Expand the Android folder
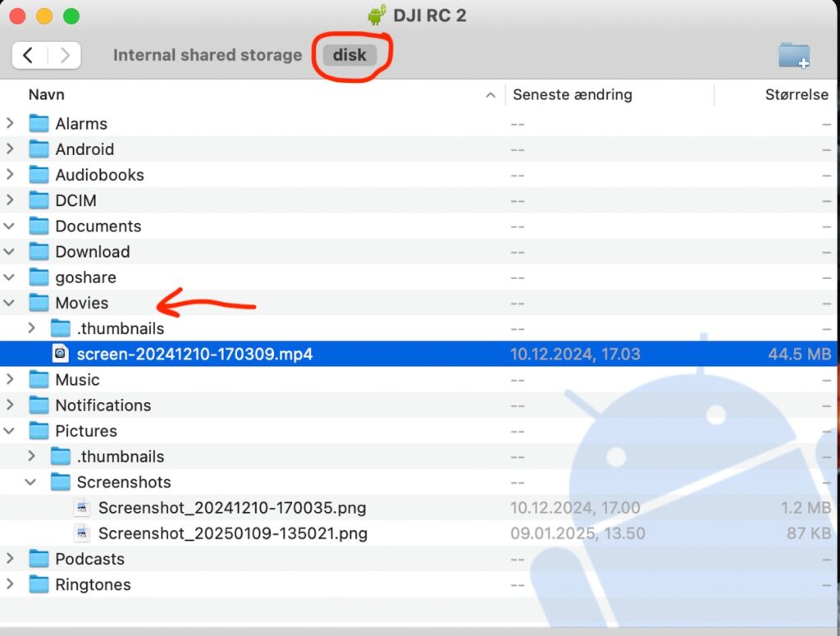Screen dimensions: 840x636 10,149
